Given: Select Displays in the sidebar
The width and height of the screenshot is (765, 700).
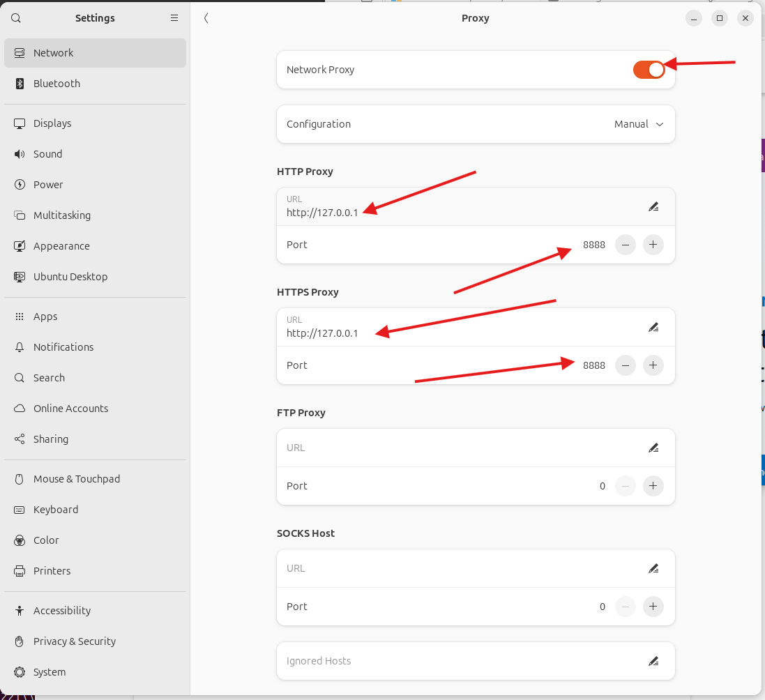Looking at the screenshot, I should click(x=52, y=123).
